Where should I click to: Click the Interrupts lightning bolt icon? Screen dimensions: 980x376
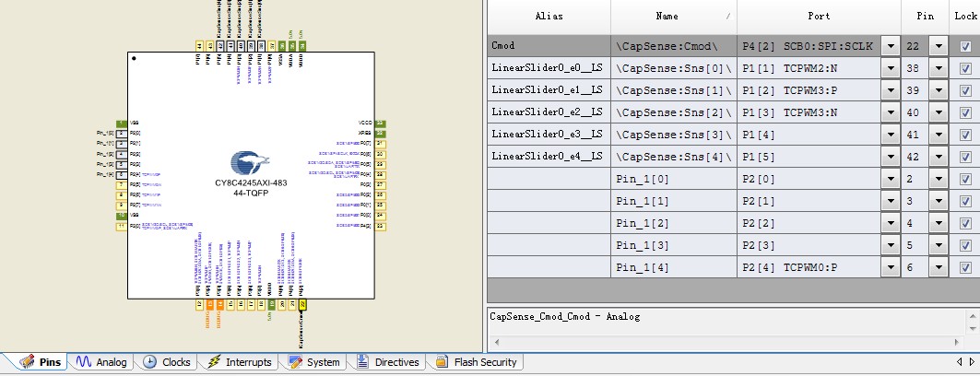215,362
